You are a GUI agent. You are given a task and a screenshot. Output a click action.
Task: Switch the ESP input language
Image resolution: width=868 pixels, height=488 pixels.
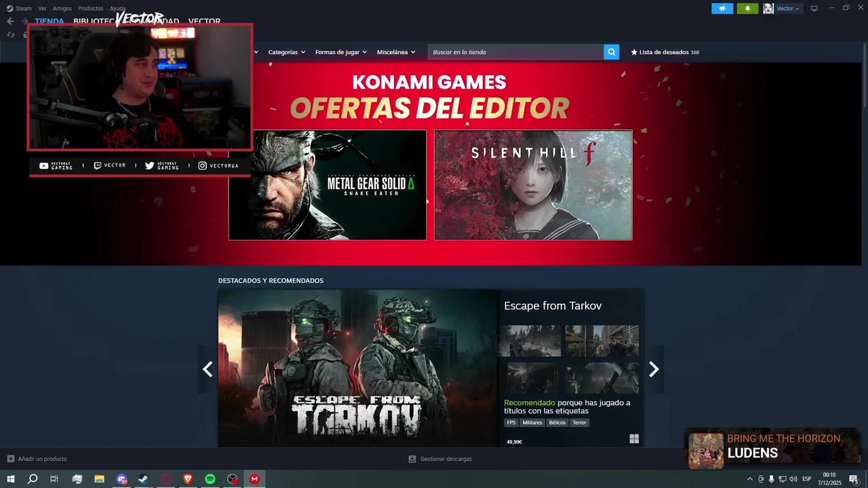tap(807, 479)
